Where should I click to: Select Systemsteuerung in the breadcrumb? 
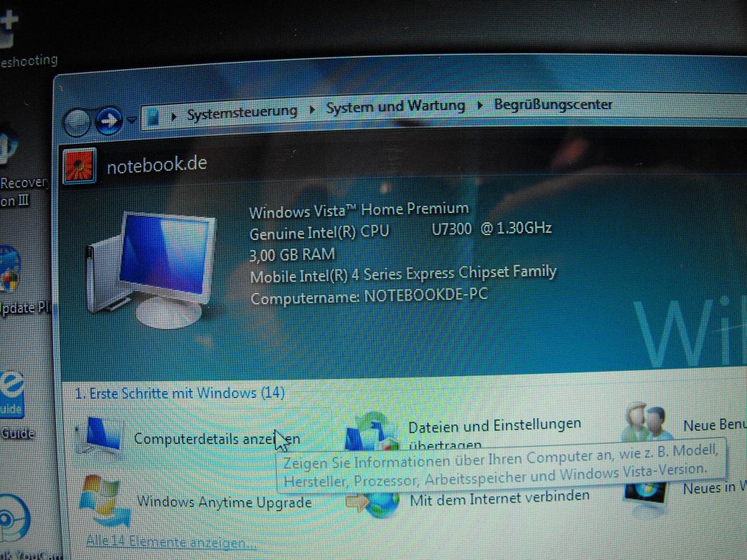pos(242,112)
